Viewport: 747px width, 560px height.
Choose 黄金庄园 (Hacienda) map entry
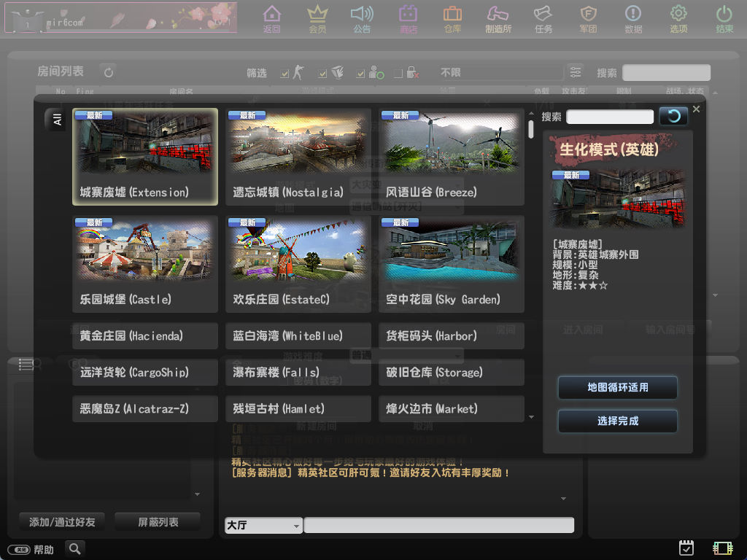point(145,335)
